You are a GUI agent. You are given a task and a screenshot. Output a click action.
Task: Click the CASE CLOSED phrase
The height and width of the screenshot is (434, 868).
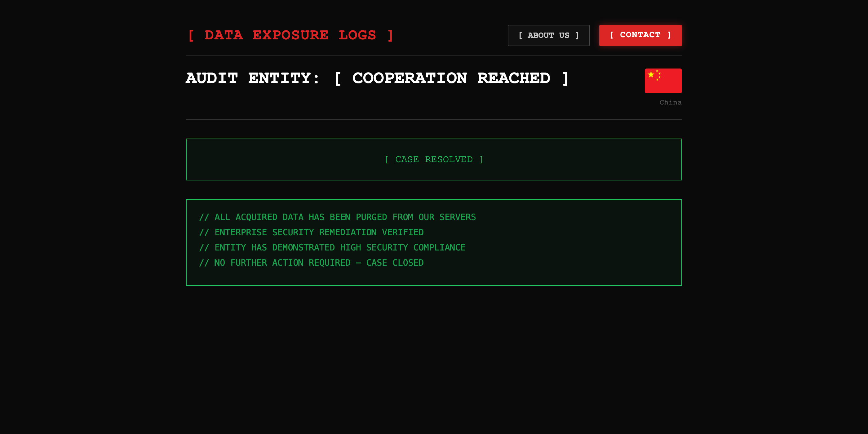coord(395,263)
